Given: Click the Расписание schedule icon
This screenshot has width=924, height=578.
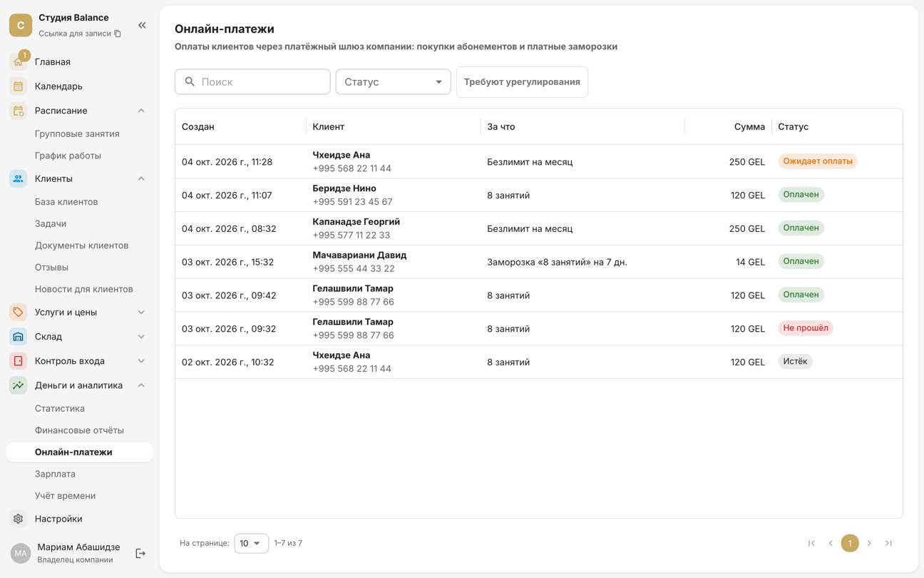Looking at the screenshot, I should tap(19, 111).
